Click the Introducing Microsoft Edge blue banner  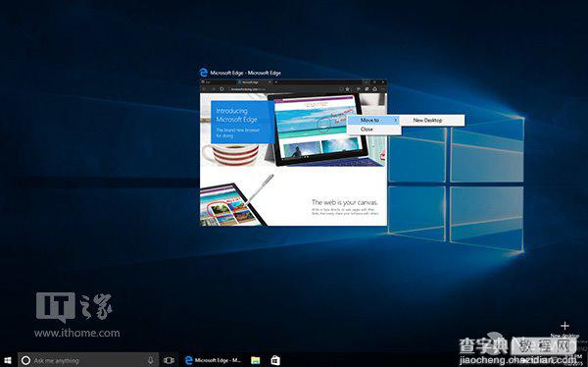pyautogui.click(x=242, y=122)
